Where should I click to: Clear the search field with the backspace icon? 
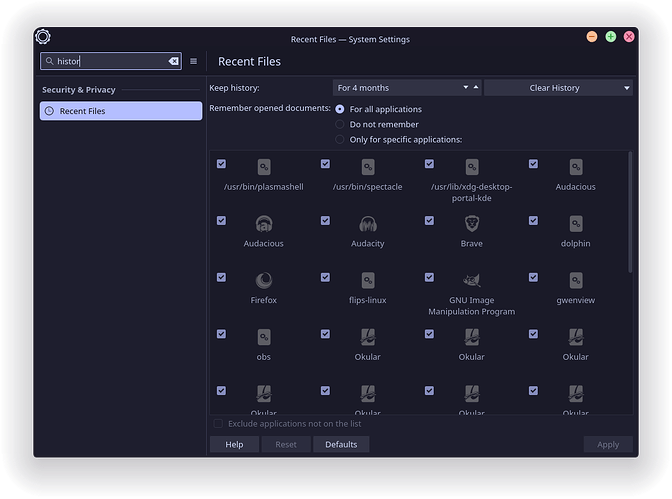coord(173,61)
